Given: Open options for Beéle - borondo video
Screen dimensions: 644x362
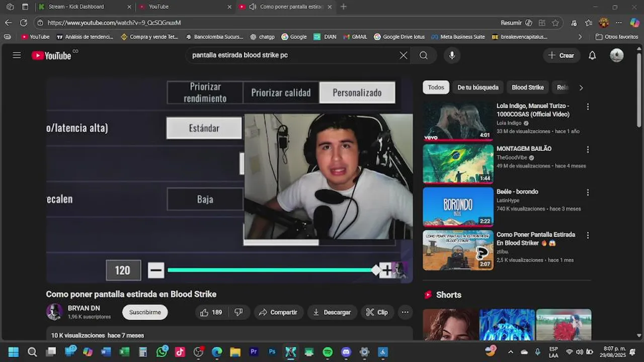Looking at the screenshot, I should point(588,192).
